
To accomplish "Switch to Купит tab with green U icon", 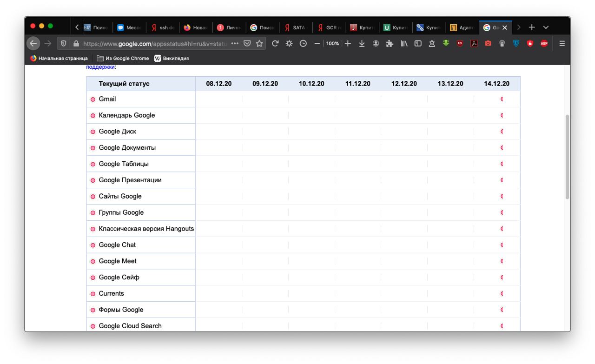I will [x=395, y=28].
